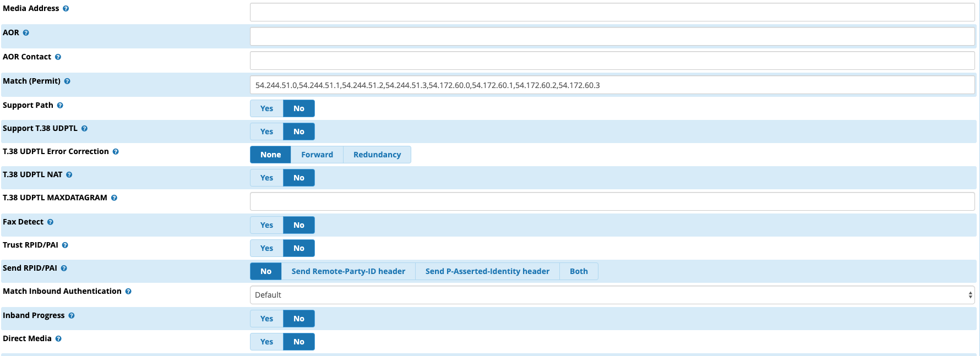The height and width of the screenshot is (356, 980).
Task: Open help icon next to AOR
Action: pyautogui.click(x=26, y=33)
